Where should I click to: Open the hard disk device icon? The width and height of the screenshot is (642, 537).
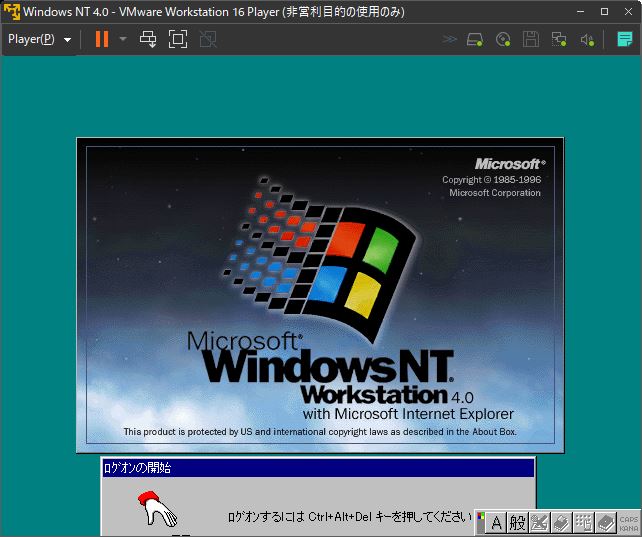coord(475,39)
